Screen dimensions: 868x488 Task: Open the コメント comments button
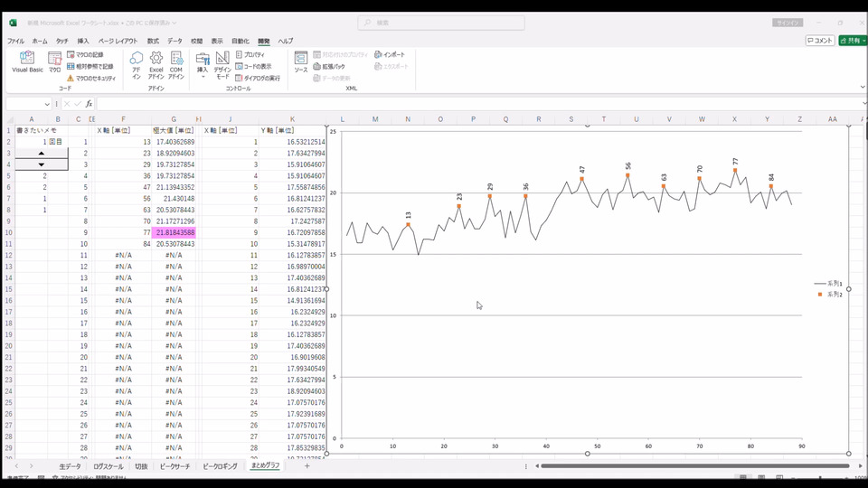820,41
